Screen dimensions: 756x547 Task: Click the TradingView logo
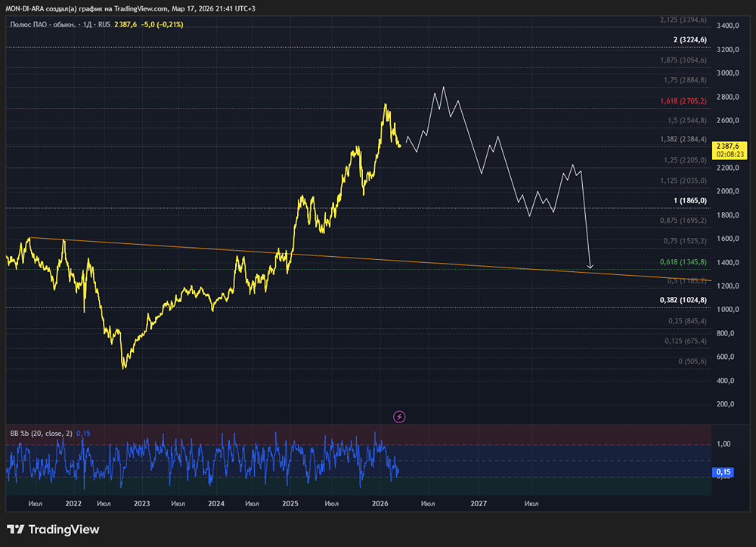click(x=53, y=530)
